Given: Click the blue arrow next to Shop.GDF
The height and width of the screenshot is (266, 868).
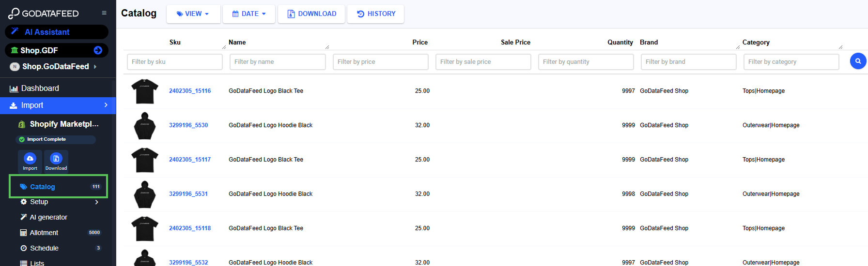Looking at the screenshot, I should tap(98, 50).
